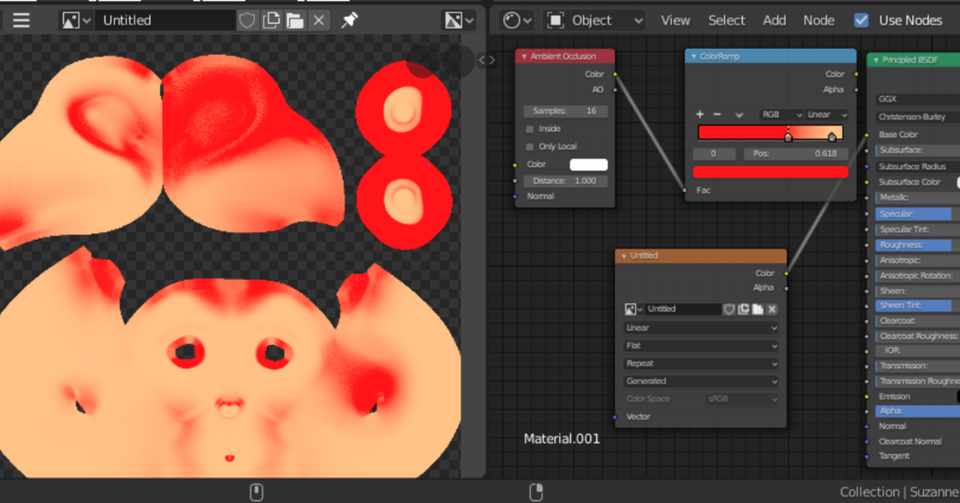This screenshot has height=503, width=960.
Task: Click the right mouse icon in status bar
Action: [536, 492]
